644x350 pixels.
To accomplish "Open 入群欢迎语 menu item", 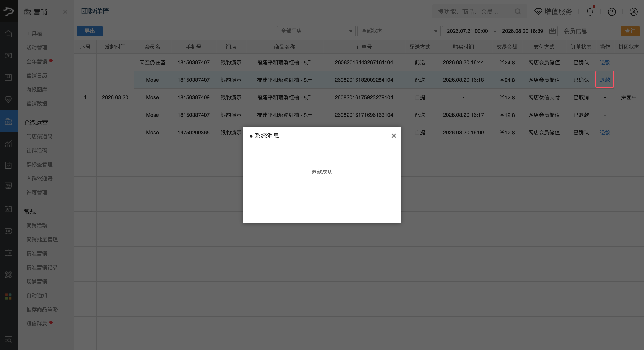I will (39, 179).
